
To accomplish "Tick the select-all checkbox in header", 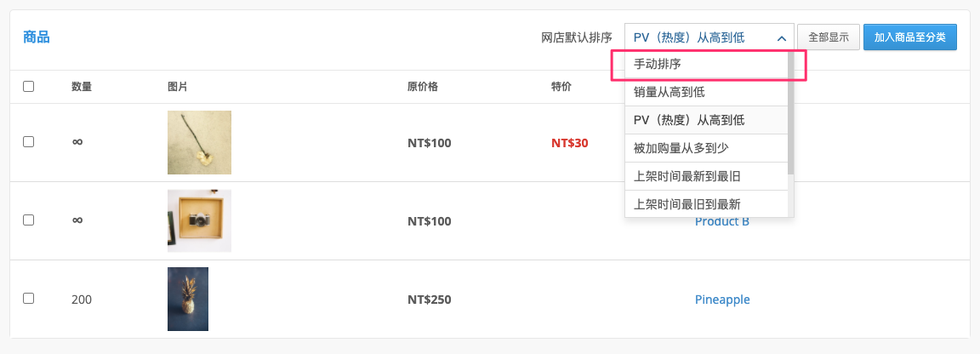I will pos(28,86).
